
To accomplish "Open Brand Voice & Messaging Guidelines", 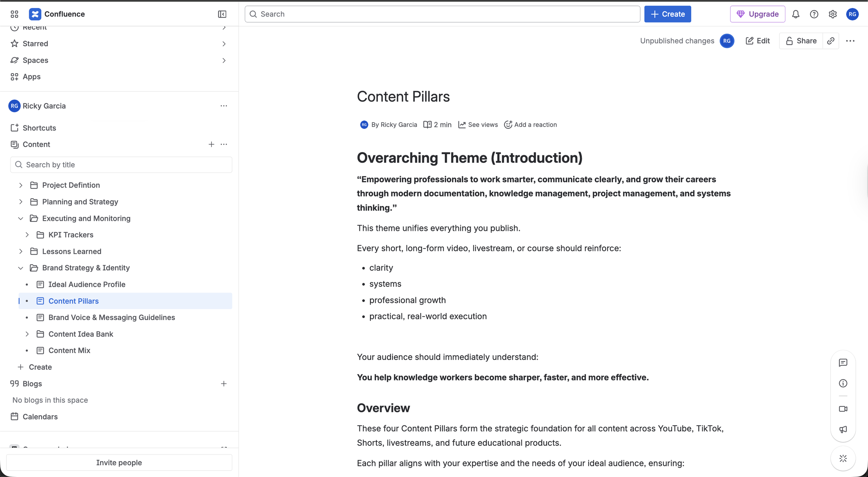I will click(x=111, y=317).
